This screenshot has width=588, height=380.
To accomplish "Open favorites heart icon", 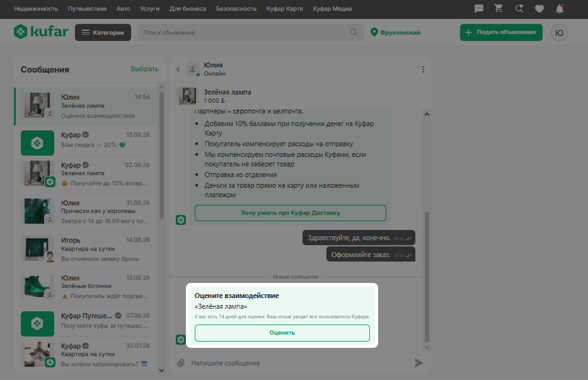I will (x=539, y=9).
